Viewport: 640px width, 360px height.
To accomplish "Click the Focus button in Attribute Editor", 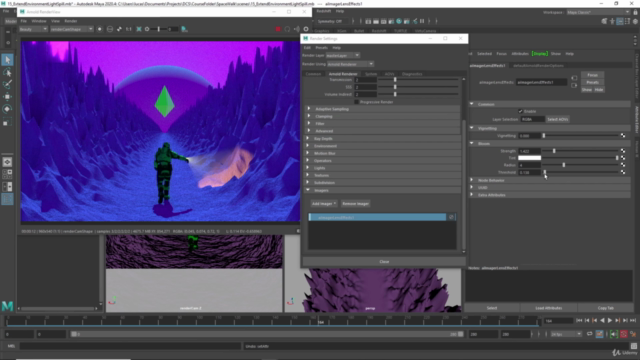I will [592, 75].
